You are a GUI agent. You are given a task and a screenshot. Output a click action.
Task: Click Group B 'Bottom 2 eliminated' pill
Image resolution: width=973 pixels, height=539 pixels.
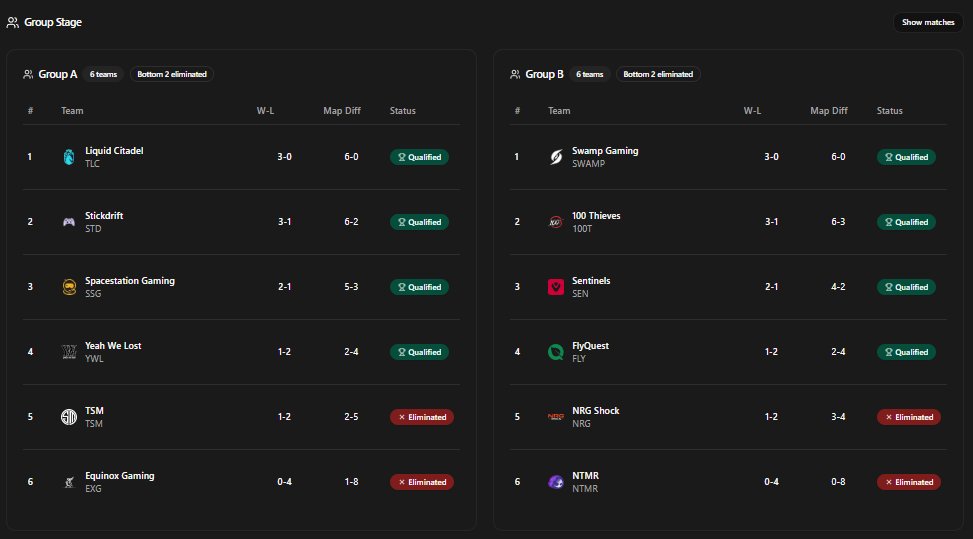(658, 74)
